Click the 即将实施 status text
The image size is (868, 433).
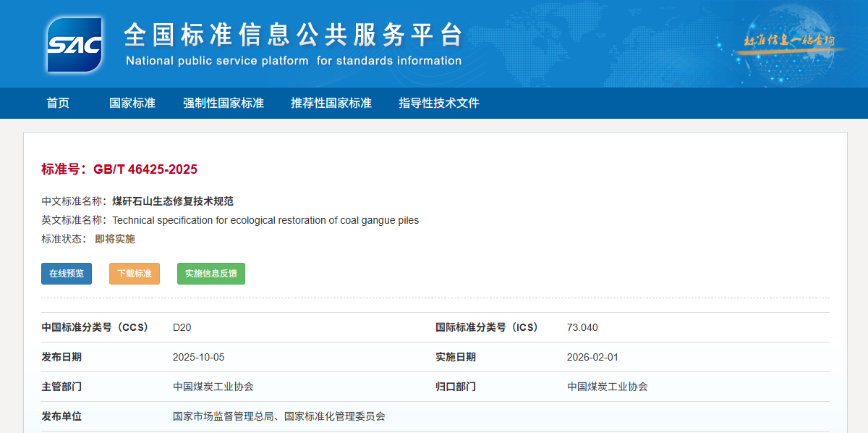coord(115,239)
